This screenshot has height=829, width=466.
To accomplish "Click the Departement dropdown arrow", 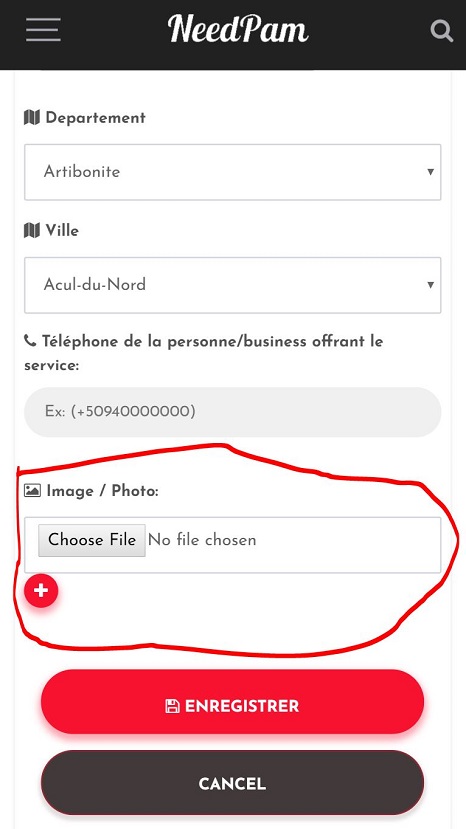I will [431, 172].
